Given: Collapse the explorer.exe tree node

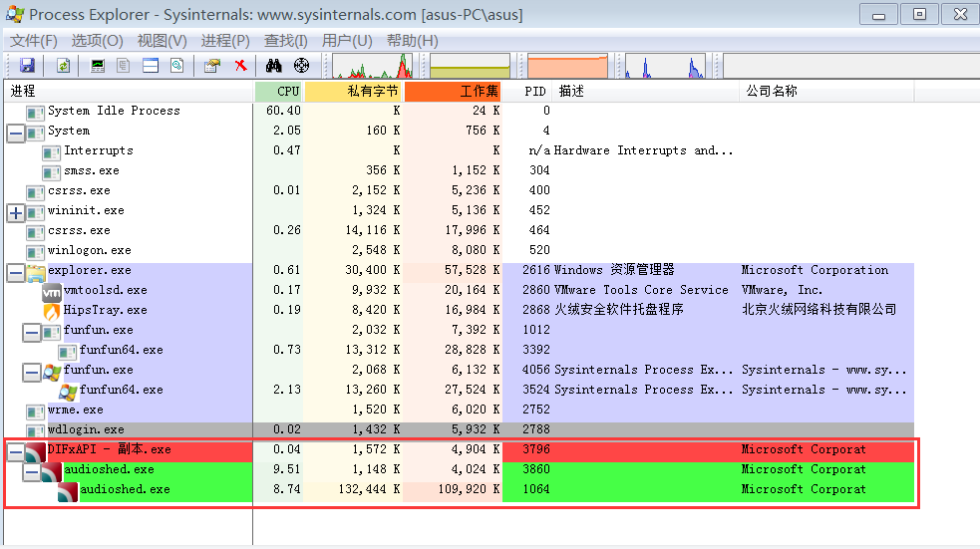Looking at the screenshot, I should [16, 272].
